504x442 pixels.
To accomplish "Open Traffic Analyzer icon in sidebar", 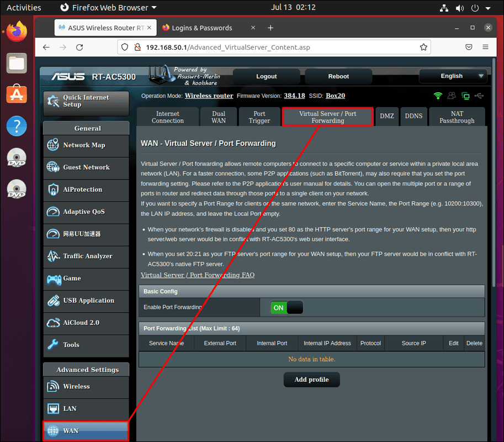I will point(53,256).
